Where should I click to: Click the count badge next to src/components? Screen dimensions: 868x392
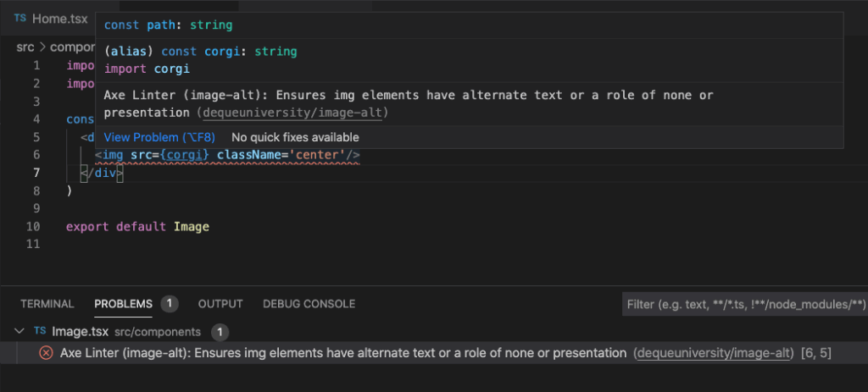point(220,332)
